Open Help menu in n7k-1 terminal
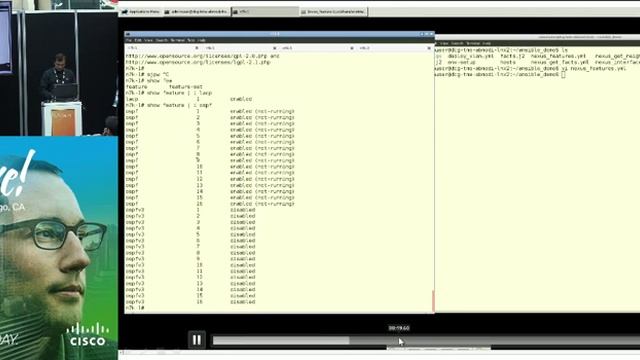 [x=201, y=40]
